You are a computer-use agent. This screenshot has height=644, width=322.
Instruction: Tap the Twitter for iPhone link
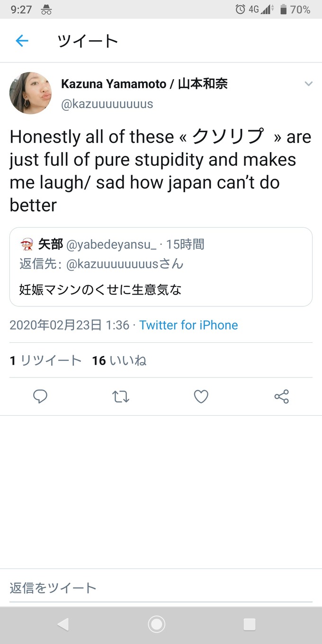click(x=188, y=325)
